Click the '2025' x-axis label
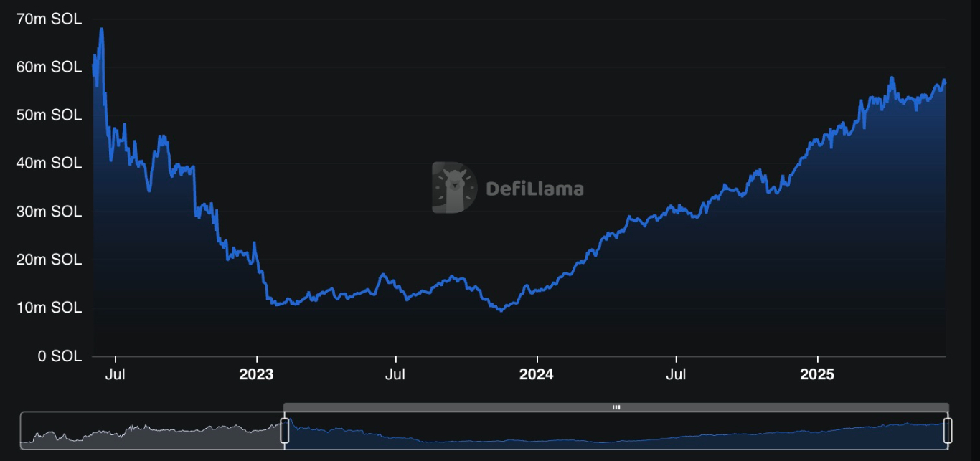 point(818,375)
